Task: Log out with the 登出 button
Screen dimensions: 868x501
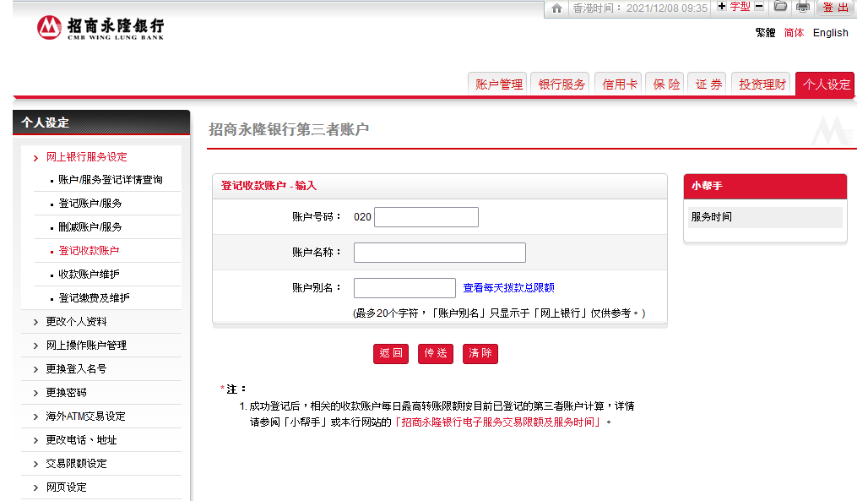Action: [x=836, y=8]
